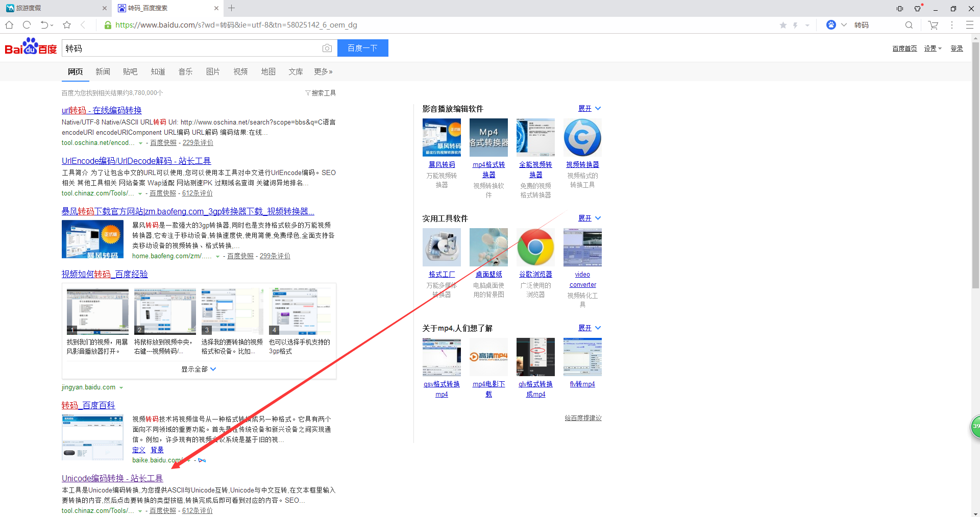Click the Baidu search input field

click(191, 48)
